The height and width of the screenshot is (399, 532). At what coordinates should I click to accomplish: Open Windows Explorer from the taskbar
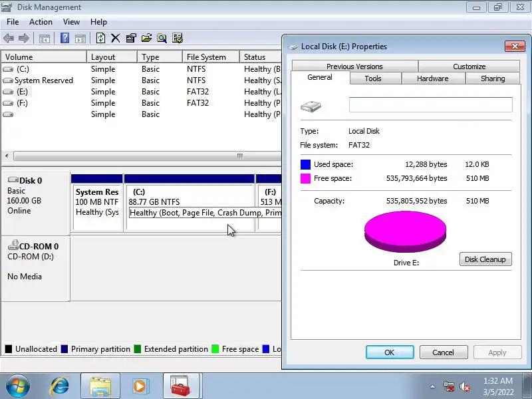point(100,386)
